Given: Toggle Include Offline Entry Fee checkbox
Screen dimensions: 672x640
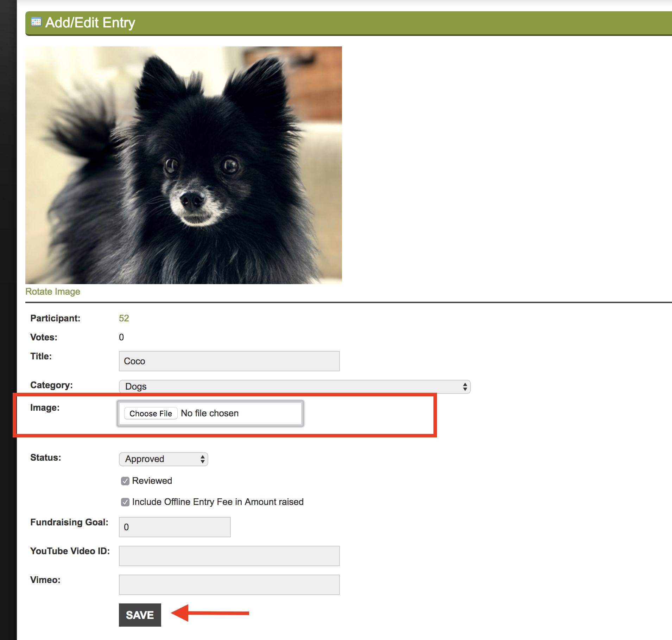Looking at the screenshot, I should (125, 502).
